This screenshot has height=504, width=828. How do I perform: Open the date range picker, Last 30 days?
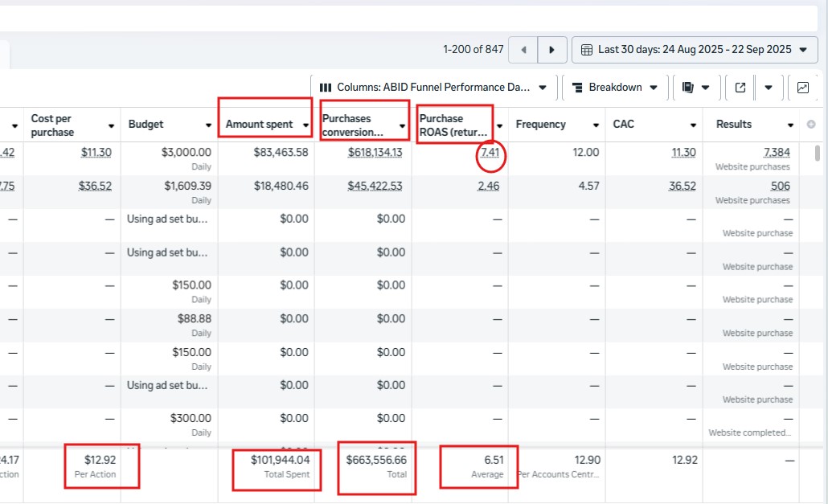tap(695, 50)
